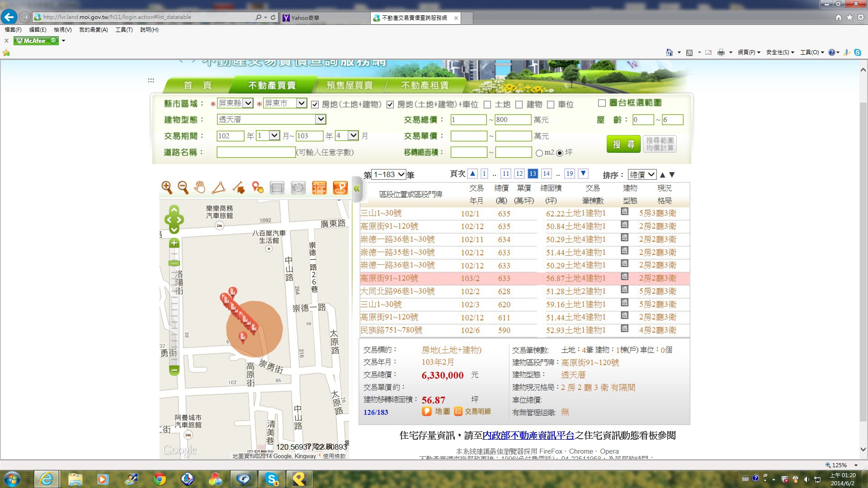Open the transaction detail 交易明細 icon

472,411
